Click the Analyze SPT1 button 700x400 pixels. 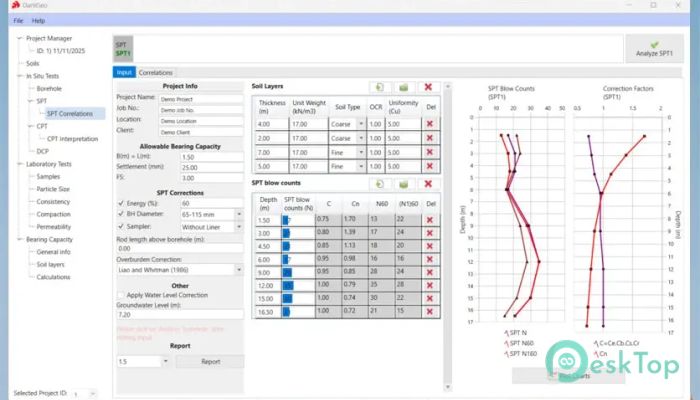[654, 49]
